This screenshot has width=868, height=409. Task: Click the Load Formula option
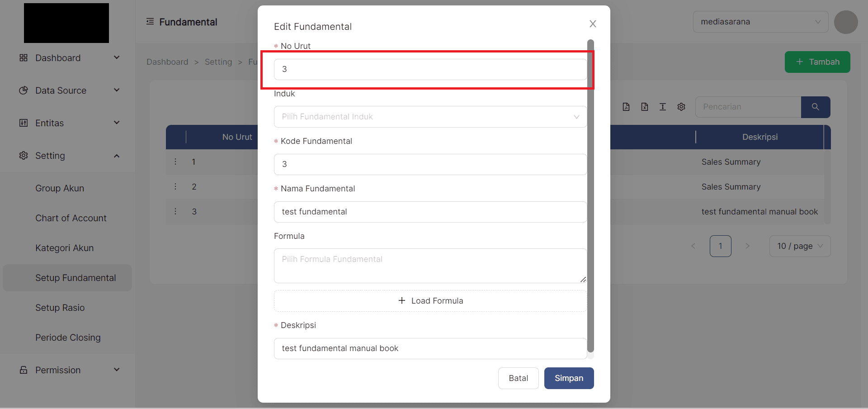[430, 300]
